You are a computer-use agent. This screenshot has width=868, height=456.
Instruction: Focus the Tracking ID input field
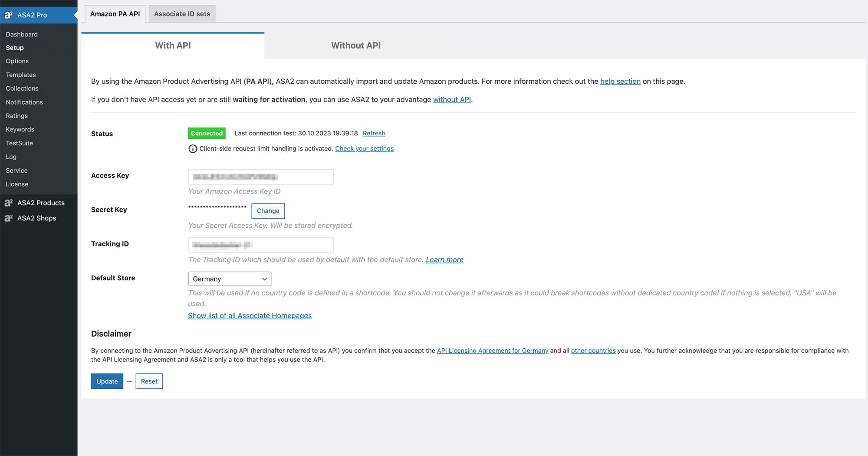[x=261, y=245]
